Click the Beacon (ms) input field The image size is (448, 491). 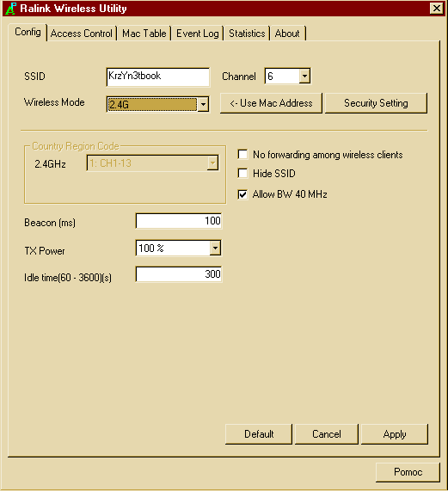click(x=179, y=221)
